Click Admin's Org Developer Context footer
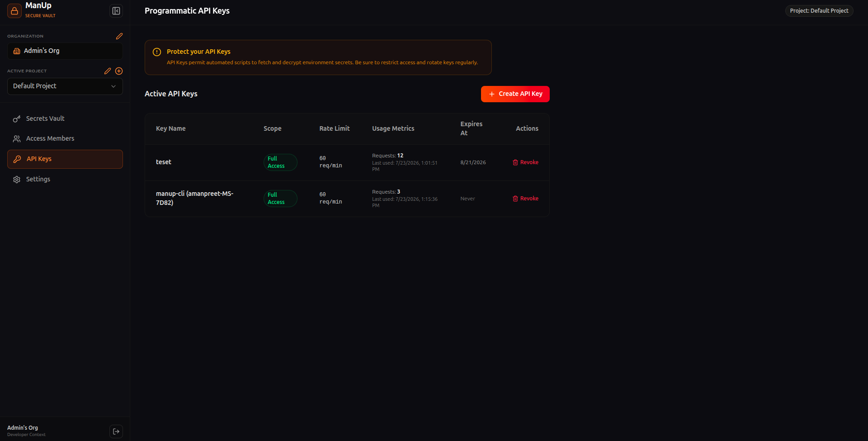Image resolution: width=868 pixels, height=441 pixels. coord(26,431)
